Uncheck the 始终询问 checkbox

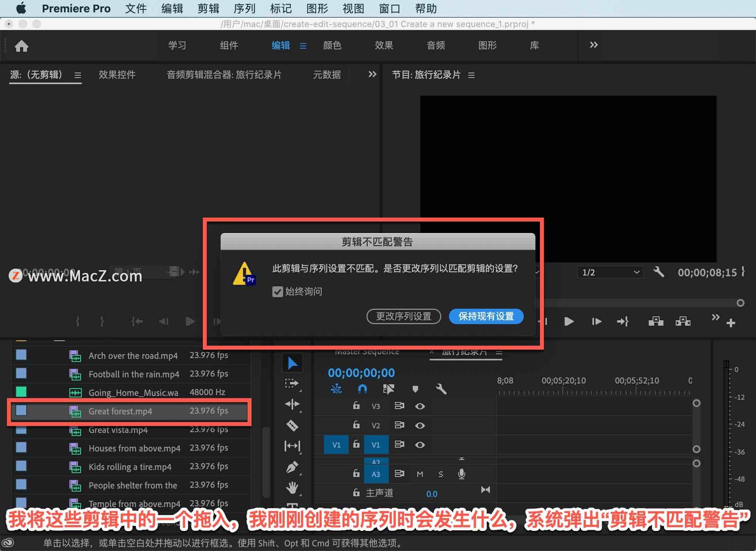(278, 291)
